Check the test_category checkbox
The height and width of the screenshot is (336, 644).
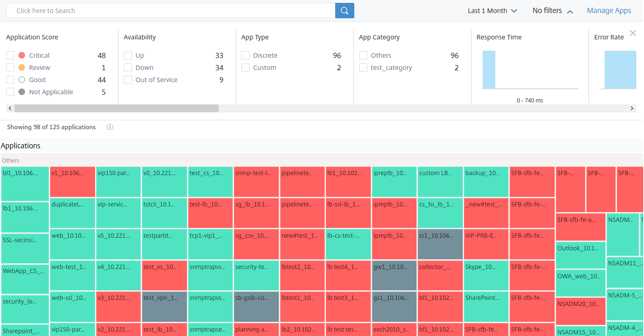[x=363, y=67]
